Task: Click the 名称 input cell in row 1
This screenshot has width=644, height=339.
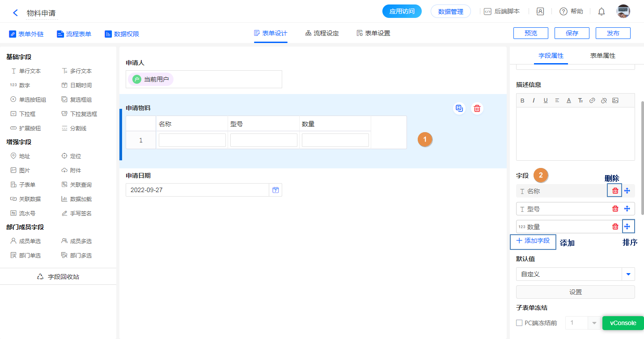Action: pyautogui.click(x=192, y=140)
